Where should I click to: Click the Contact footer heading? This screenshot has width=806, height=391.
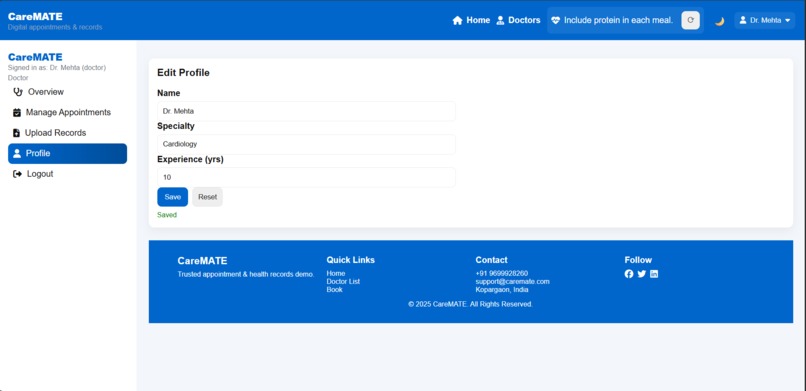coord(491,260)
